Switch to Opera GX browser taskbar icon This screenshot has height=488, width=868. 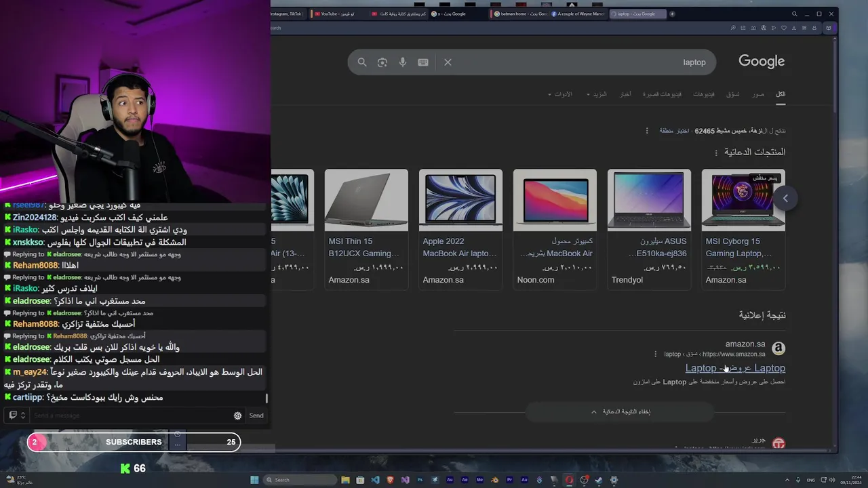[x=569, y=480]
